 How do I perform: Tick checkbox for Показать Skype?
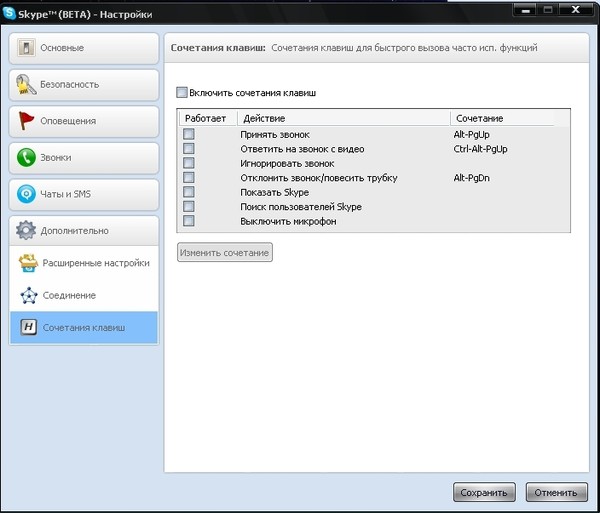189,192
